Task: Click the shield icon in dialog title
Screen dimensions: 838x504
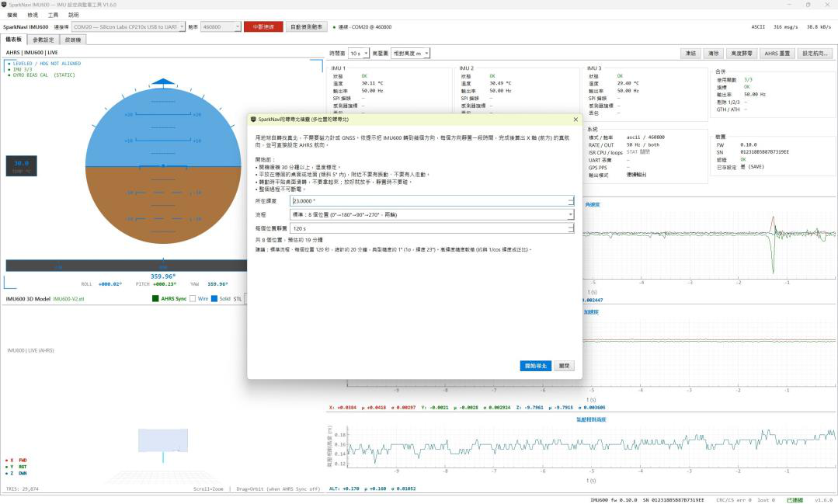Action: (x=253, y=119)
